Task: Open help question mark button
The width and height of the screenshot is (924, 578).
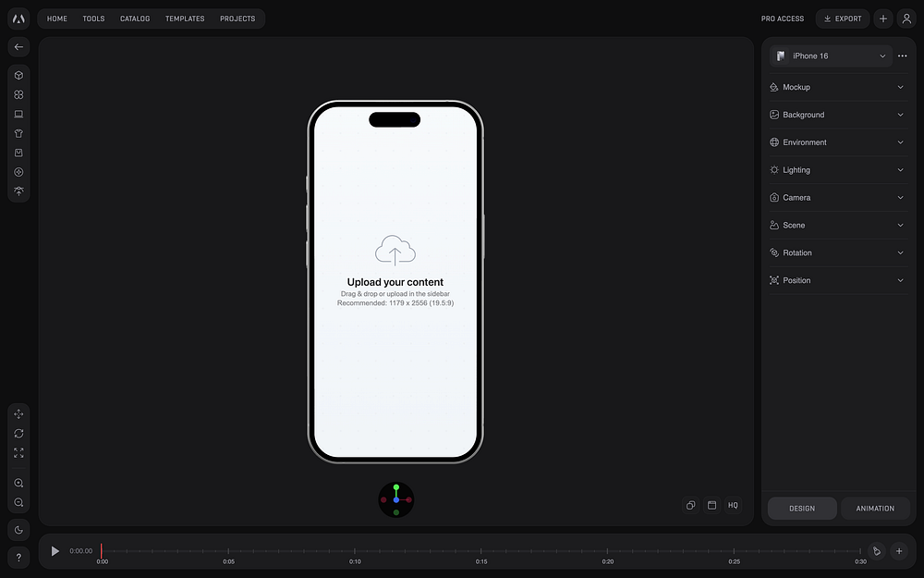Action: click(x=18, y=558)
